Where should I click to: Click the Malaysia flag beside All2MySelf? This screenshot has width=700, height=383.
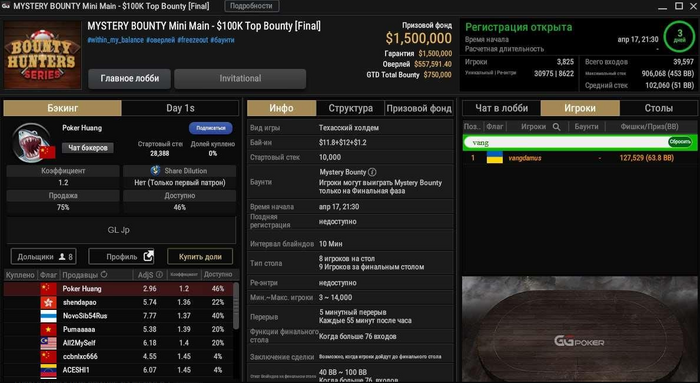[x=48, y=343]
